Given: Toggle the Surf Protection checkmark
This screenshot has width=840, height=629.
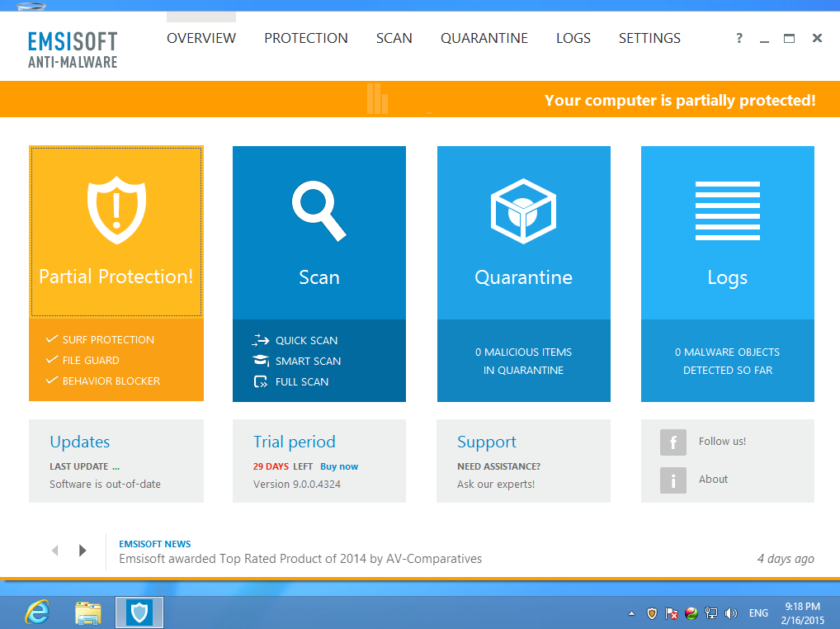Looking at the screenshot, I should pos(51,338).
